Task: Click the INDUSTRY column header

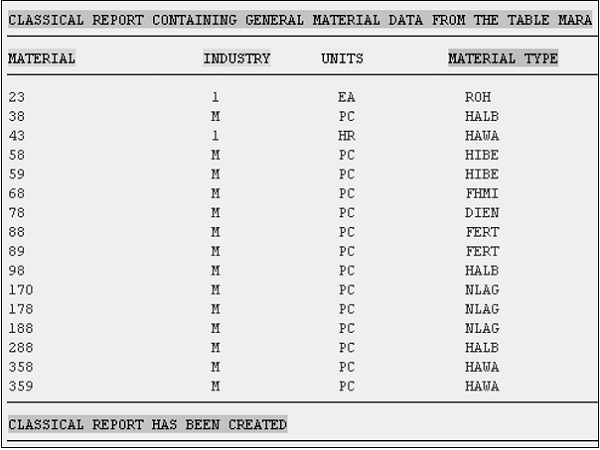Action: click(x=237, y=59)
